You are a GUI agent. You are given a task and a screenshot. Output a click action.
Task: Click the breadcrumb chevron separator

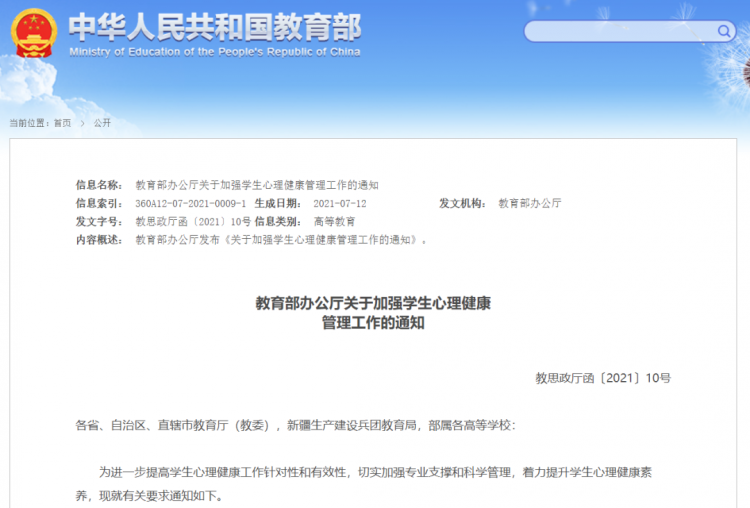click(82, 123)
